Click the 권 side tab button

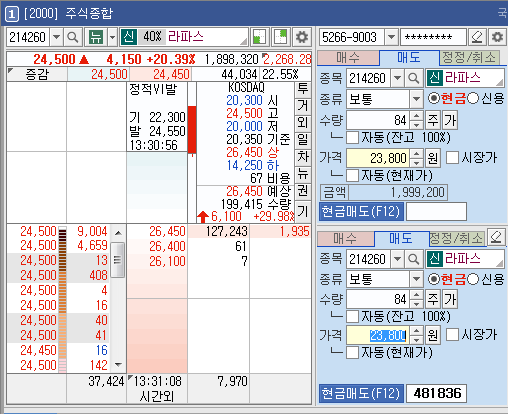point(303,191)
